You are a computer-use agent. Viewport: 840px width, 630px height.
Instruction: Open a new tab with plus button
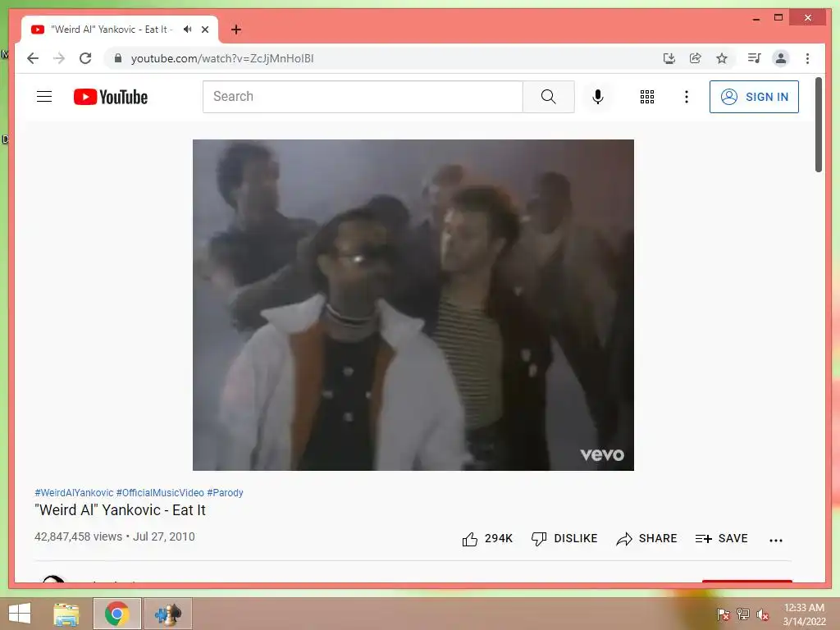(235, 30)
